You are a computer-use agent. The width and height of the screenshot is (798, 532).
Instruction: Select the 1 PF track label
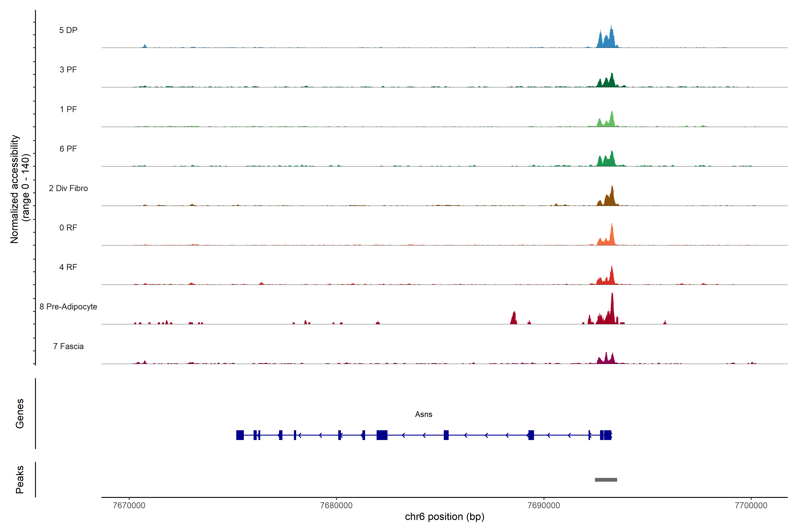click(x=68, y=109)
